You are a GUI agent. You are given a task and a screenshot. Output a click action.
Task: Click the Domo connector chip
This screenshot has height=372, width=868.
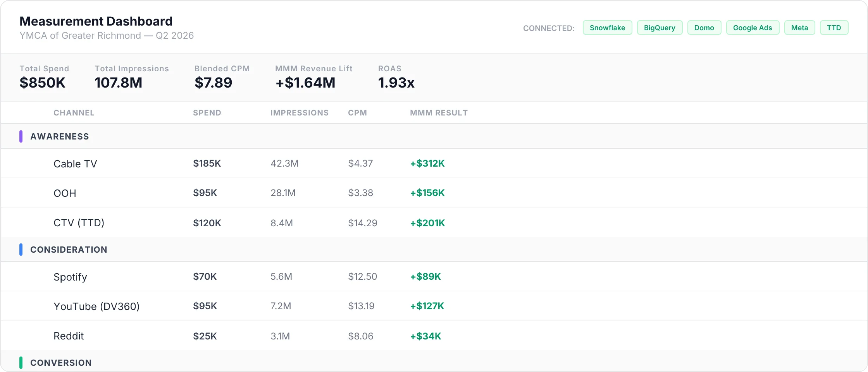704,28
